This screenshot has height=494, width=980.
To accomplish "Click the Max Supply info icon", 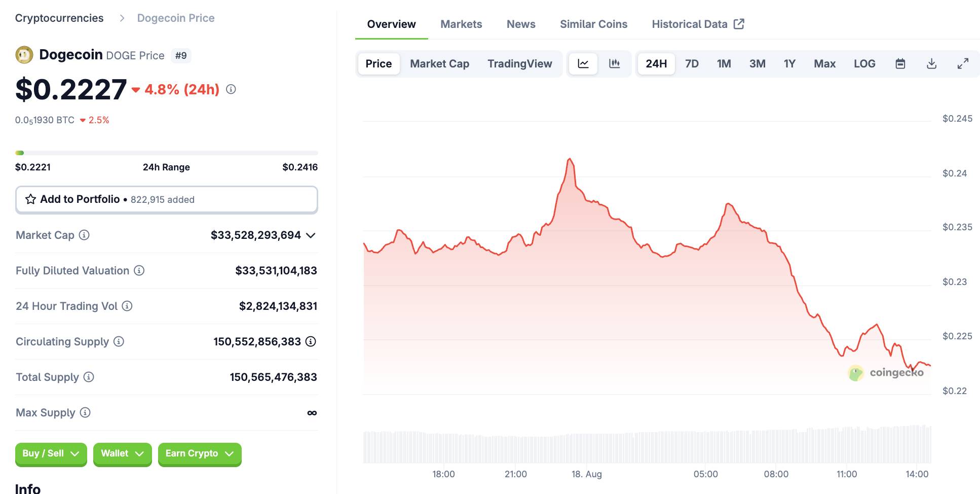I will coord(85,412).
